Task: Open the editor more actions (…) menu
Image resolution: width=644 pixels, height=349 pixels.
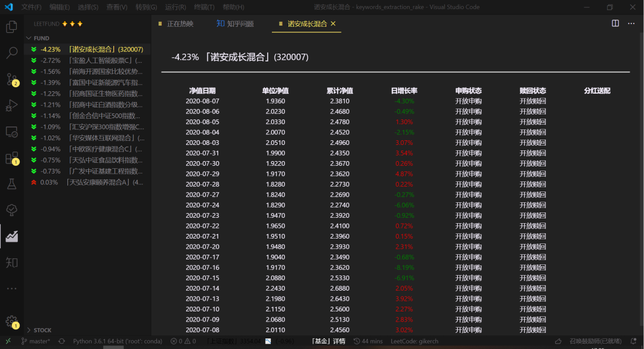Action: pos(630,23)
